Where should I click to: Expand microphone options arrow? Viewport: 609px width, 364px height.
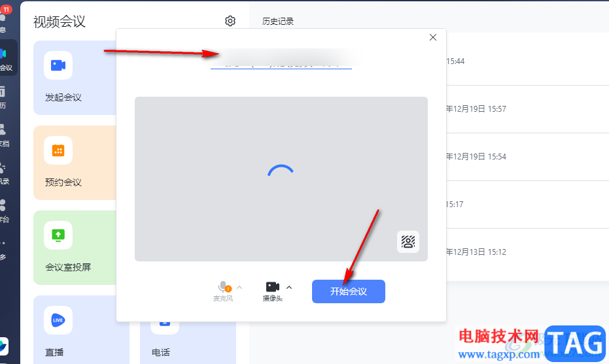point(239,288)
